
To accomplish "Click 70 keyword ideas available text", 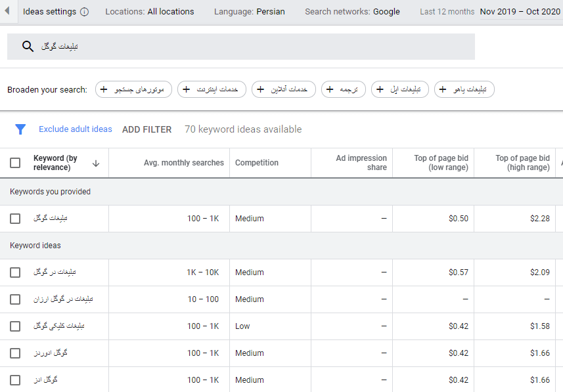I will [243, 129].
